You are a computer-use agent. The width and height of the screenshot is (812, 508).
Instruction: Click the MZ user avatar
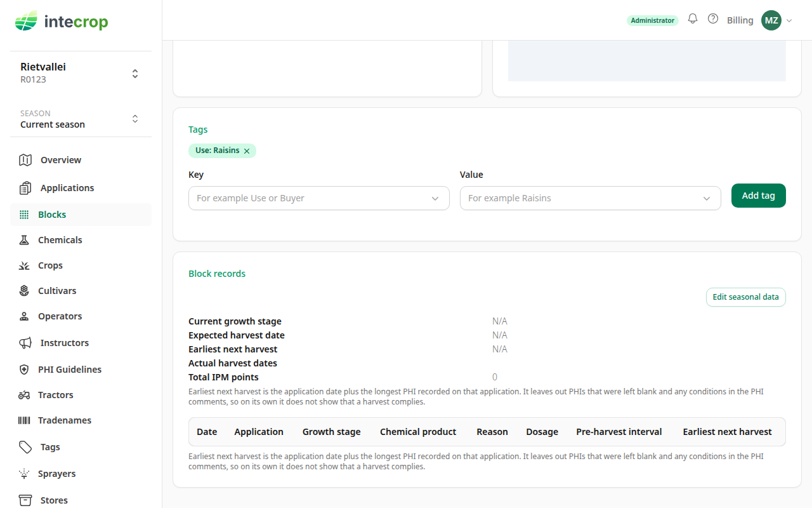pyautogui.click(x=771, y=20)
